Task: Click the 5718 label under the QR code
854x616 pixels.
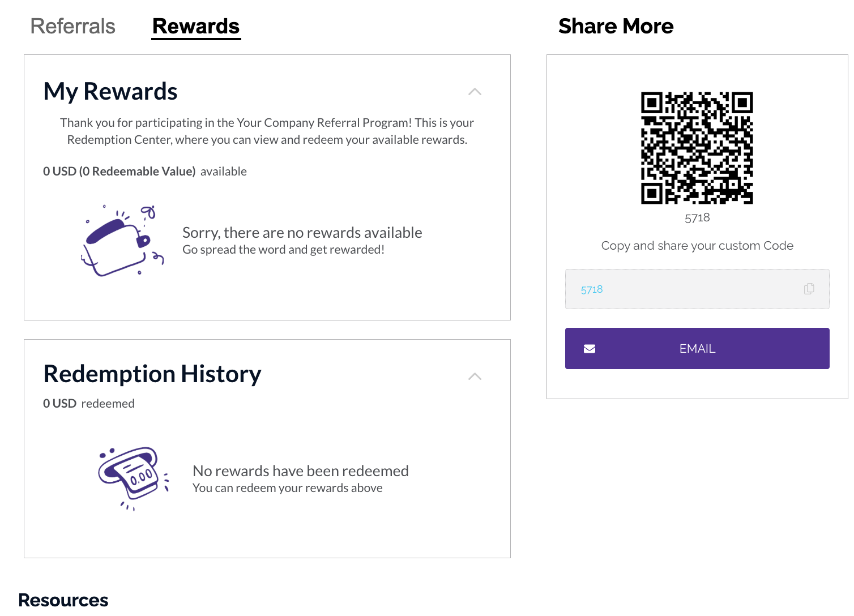Action: coord(697,217)
